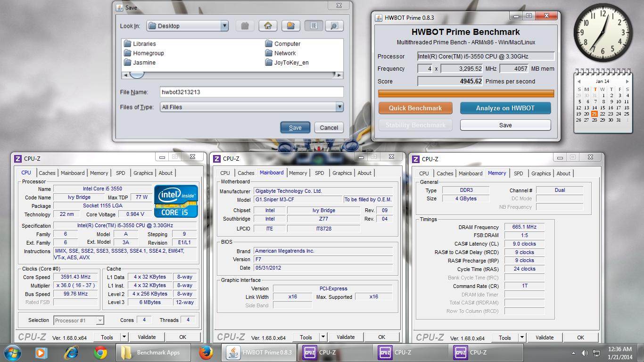
Task: Click OK in the Mainboard CPU-Z window
Action: point(381,337)
